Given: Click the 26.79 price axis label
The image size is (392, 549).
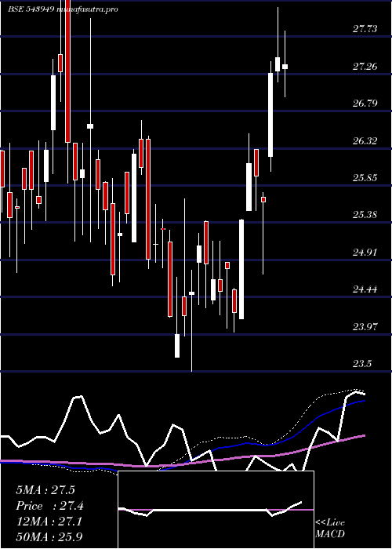Looking at the screenshot, I should tap(365, 104).
